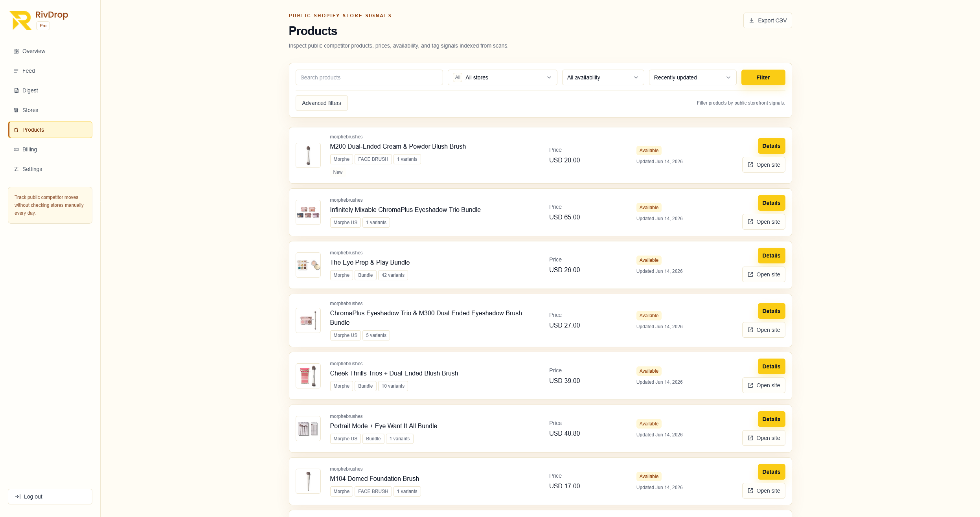Image resolution: width=980 pixels, height=517 pixels.
Task: Open the All stores dropdown
Action: 502,77
